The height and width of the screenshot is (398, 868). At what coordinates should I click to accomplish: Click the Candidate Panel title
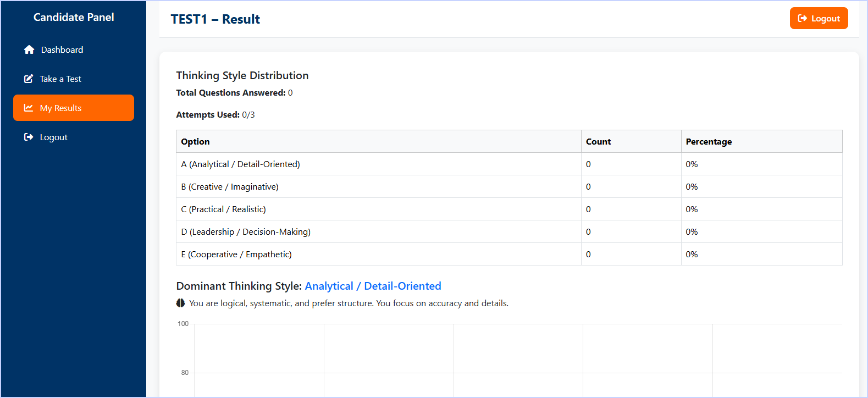[74, 17]
